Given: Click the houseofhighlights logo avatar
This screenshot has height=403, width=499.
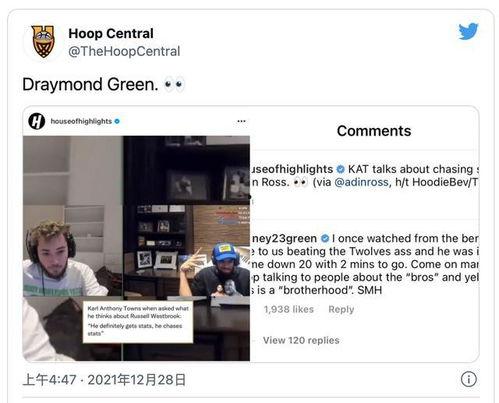Looking at the screenshot, I should pyautogui.click(x=37, y=121).
